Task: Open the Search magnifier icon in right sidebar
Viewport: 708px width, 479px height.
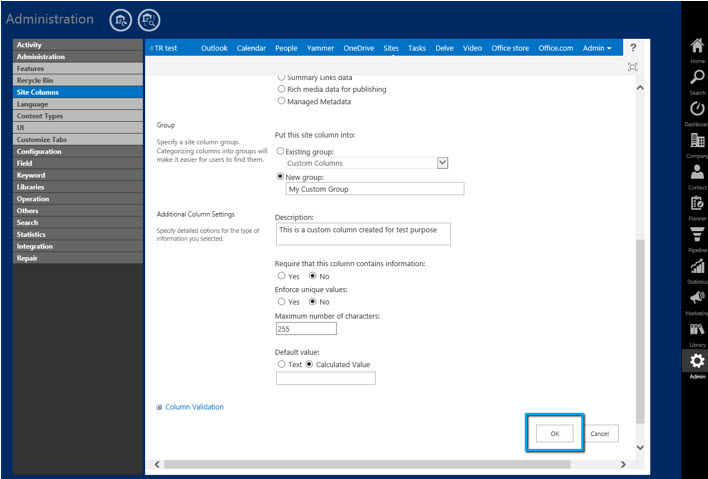Action: pyautogui.click(x=697, y=77)
